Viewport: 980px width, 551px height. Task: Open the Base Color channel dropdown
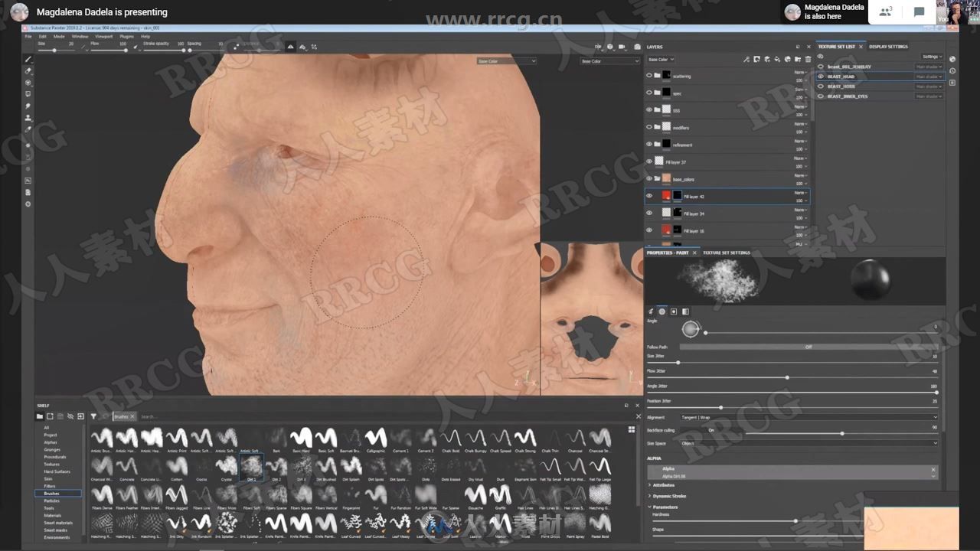660,59
